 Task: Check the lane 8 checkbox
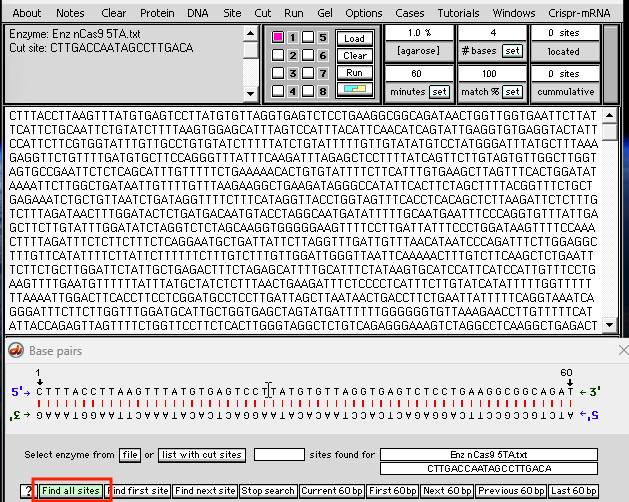pos(308,91)
